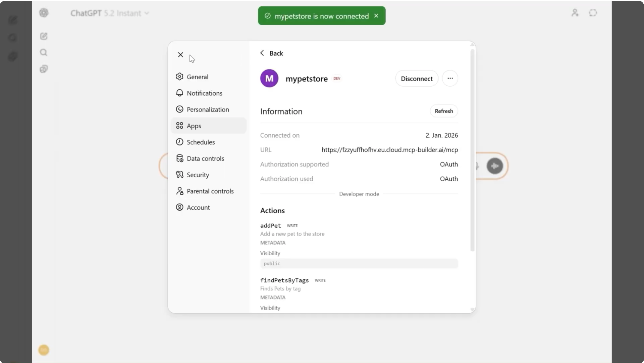644x363 pixels.
Task: Click the Account profile icon
Action: (180, 207)
